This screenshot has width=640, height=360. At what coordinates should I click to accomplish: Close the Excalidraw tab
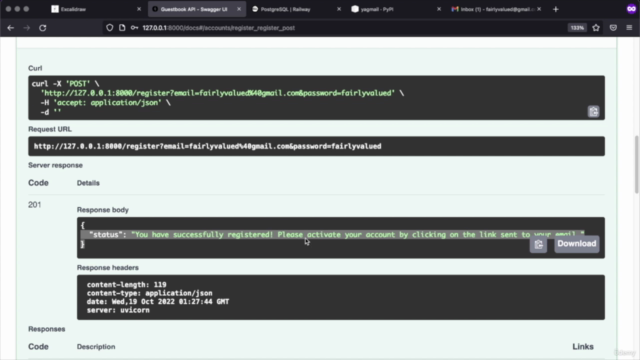point(139,9)
